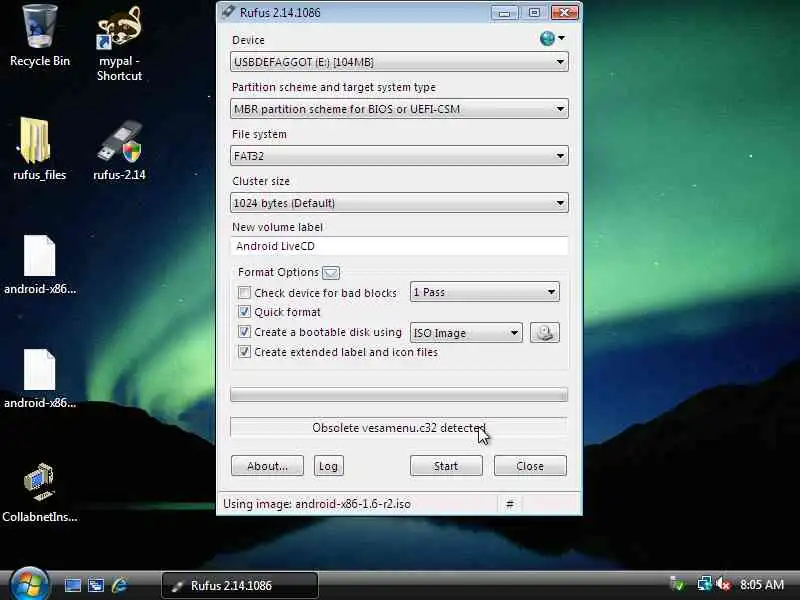The height and width of the screenshot is (600, 800).
Task: Click the Rufus progress bar
Action: 399,394
